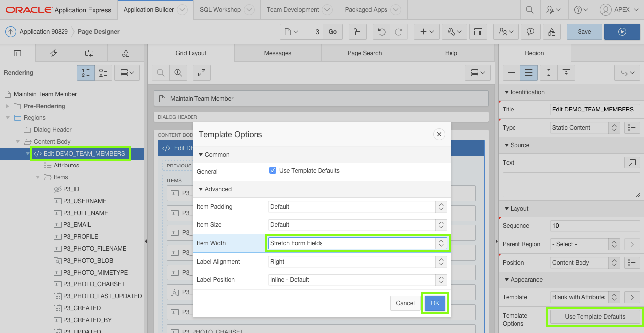Toggle Show Common properties button

coord(512,73)
